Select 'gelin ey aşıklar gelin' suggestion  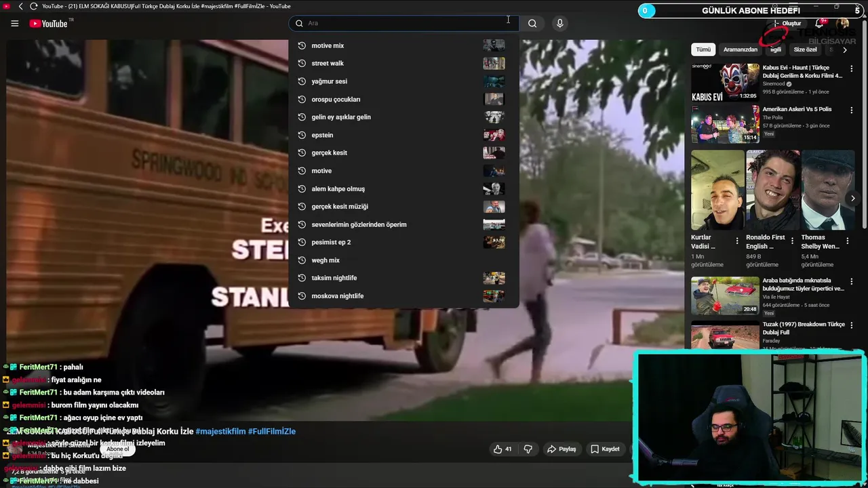point(403,117)
